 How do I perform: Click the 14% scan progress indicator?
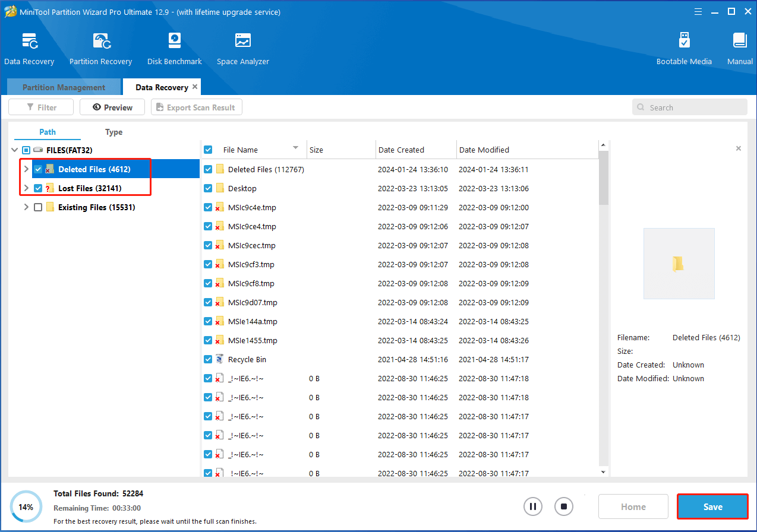(x=26, y=506)
